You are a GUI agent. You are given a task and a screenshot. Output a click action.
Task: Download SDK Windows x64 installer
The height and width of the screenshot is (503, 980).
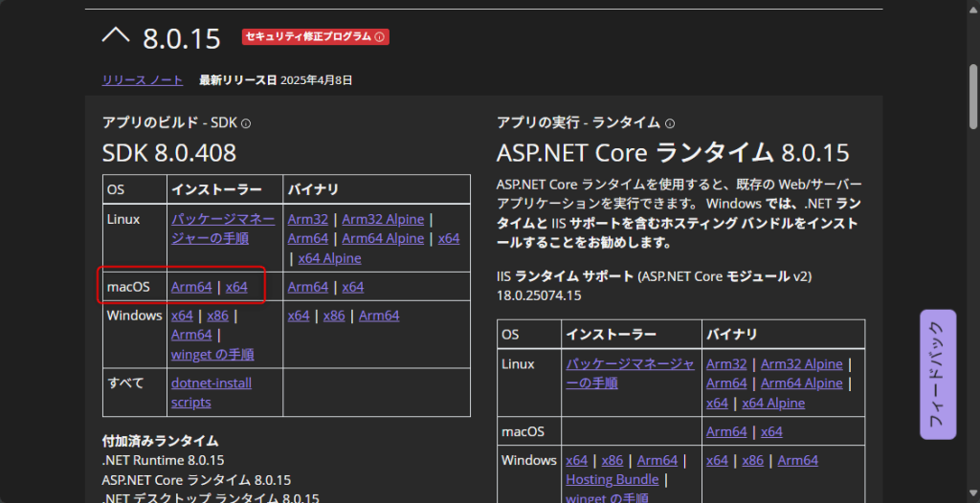tap(182, 316)
